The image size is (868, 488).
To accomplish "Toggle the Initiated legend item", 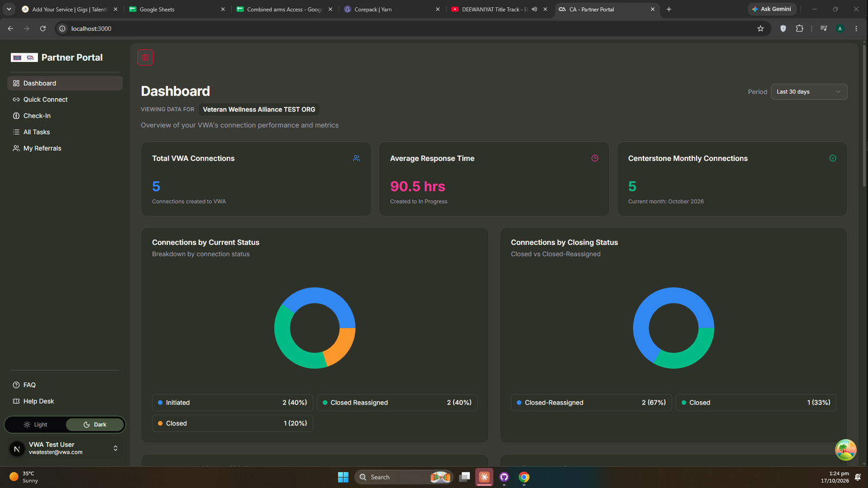I will click(x=232, y=403).
